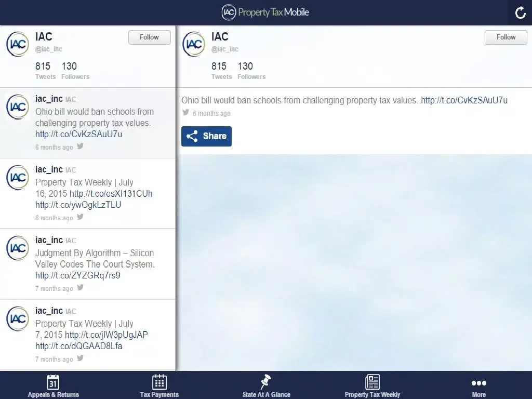Click Twitter bird icon on July 7 tweet
Image resolution: width=532 pixels, height=399 pixels.
[80, 358]
